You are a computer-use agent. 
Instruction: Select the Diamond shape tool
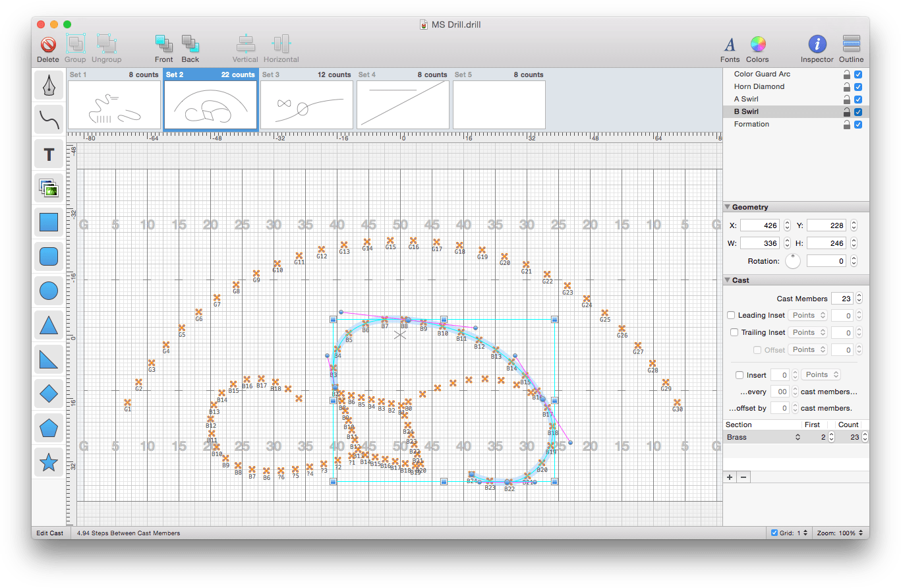(x=48, y=394)
